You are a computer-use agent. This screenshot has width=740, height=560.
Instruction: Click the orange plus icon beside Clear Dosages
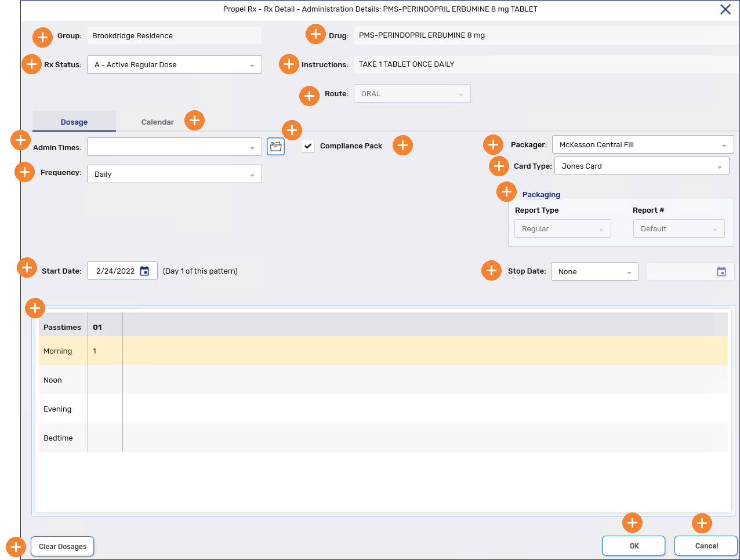[x=16, y=547]
